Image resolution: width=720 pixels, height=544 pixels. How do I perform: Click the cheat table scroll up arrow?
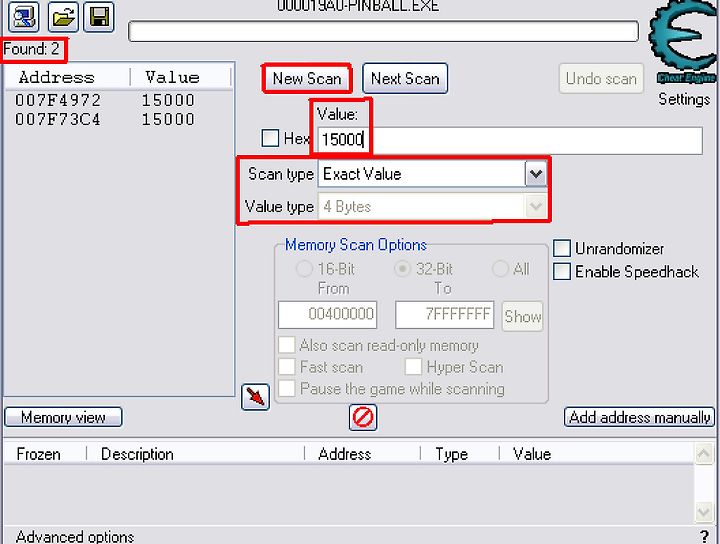coord(704,454)
